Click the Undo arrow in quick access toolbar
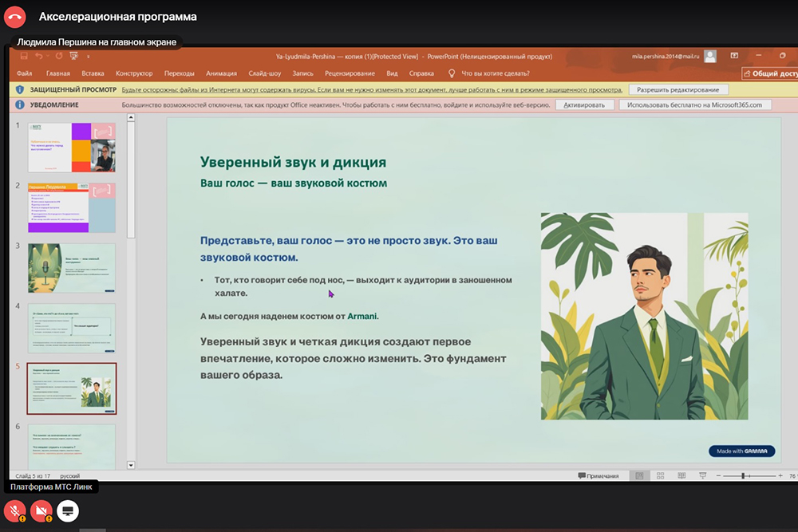 (x=39, y=56)
